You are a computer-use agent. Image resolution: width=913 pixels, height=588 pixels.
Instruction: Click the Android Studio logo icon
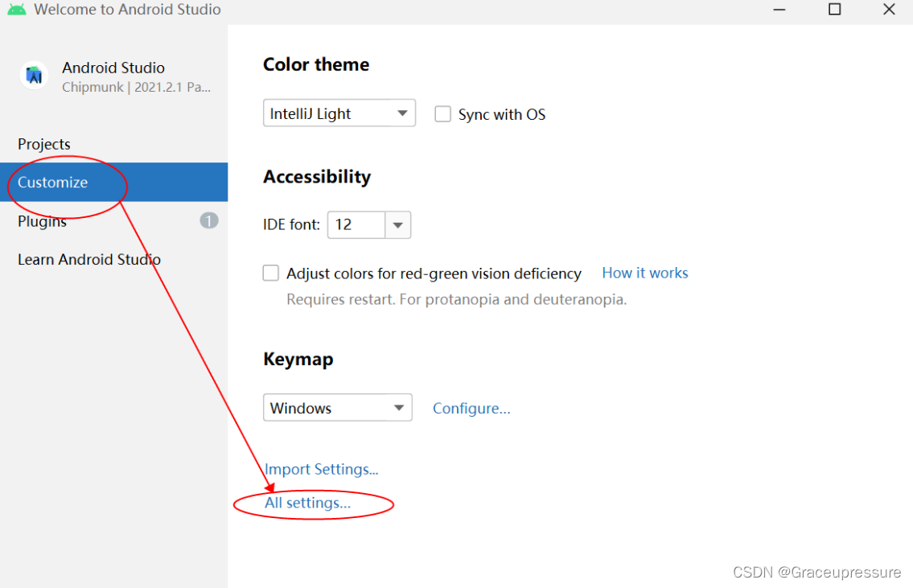tap(35, 76)
